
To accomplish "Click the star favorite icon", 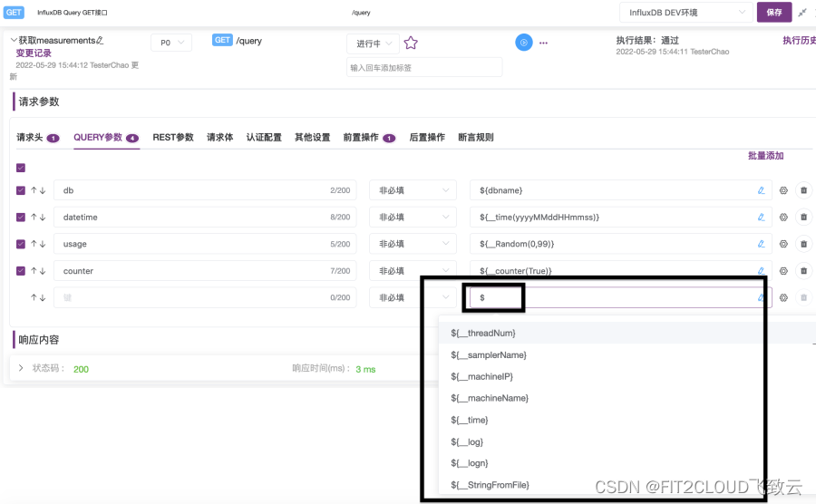I will (x=411, y=43).
